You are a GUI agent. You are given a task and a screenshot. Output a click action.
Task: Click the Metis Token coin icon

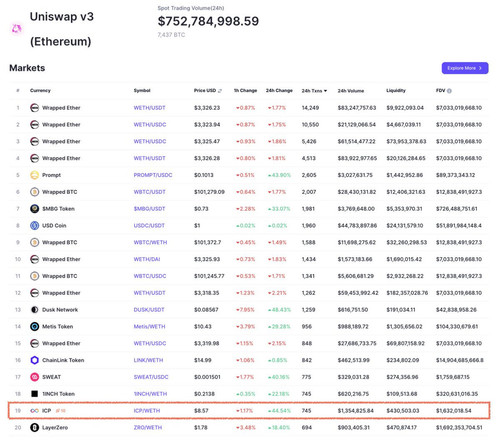click(34, 327)
